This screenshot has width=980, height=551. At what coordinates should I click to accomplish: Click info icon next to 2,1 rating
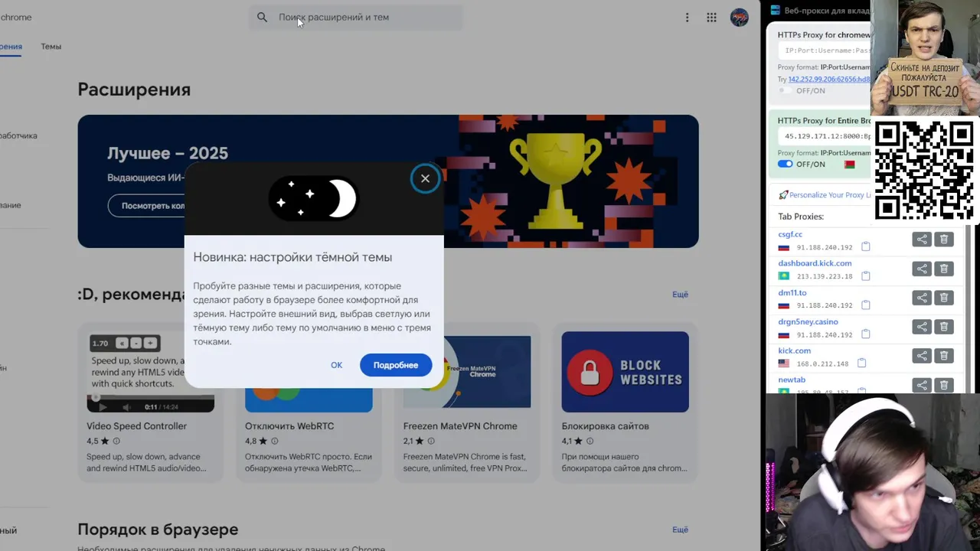(431, 442)
